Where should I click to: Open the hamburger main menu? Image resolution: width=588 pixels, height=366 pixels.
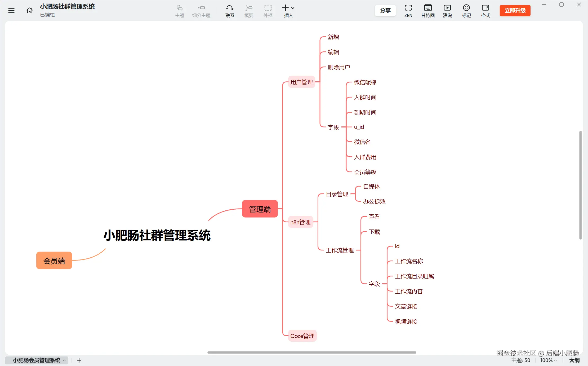(11, 11)
